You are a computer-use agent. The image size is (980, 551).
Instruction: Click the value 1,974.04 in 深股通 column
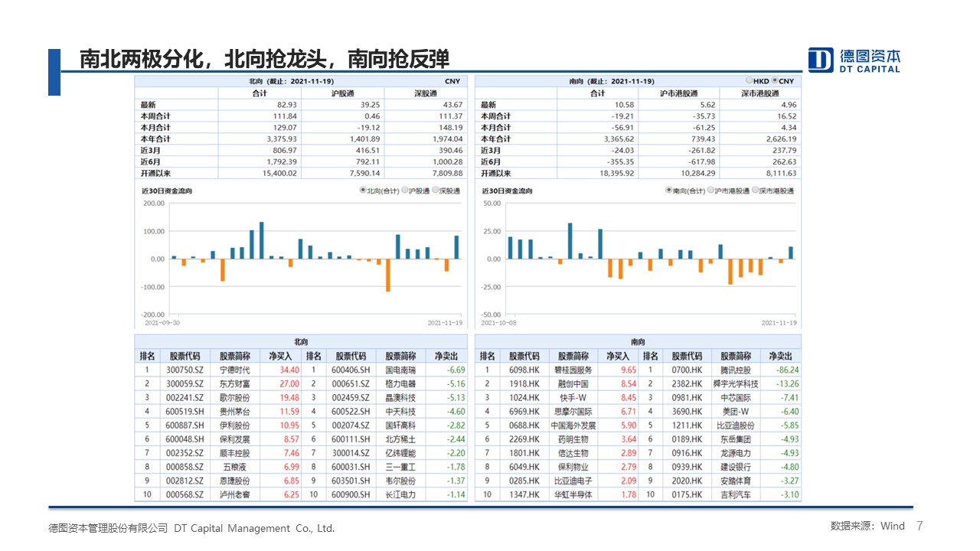[x=447, y=139]
